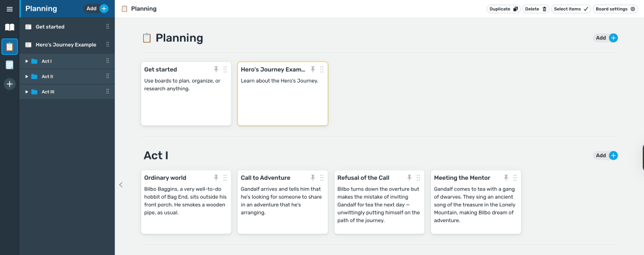Screen dimensions: 644x255
Task: Select Hero's Journey Example in sidebar
Action: pyautogui.click(x=66, y=45)
